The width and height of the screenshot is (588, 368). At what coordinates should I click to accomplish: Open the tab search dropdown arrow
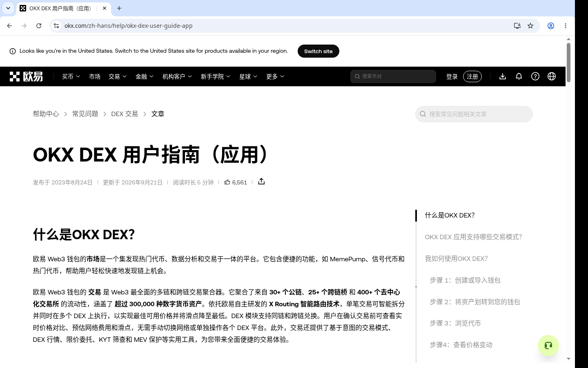8,8
